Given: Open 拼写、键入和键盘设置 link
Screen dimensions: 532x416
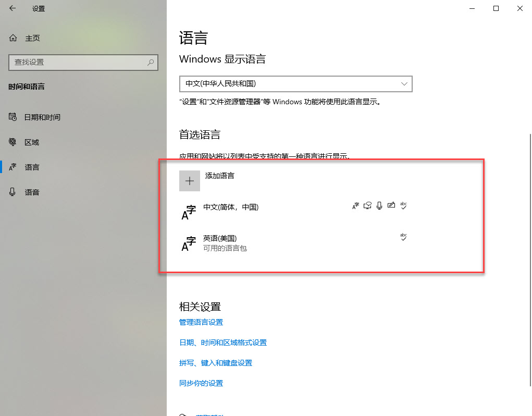Looking at the screenshot, I should [x=216, y=363].
